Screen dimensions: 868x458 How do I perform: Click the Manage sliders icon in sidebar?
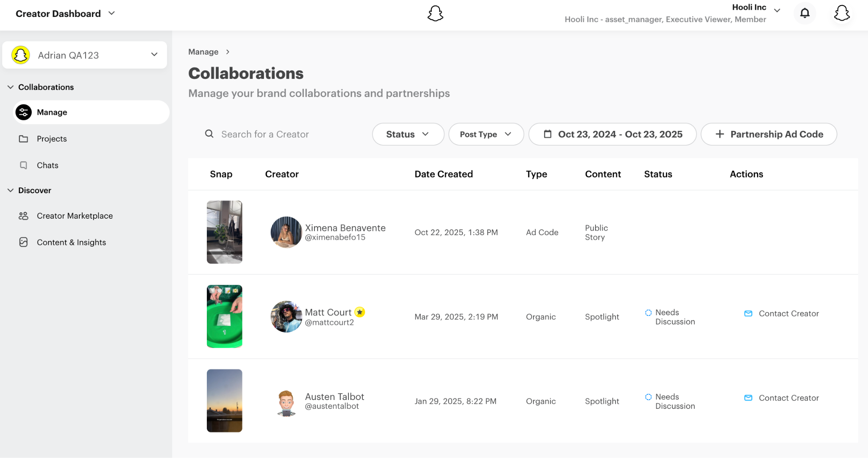coord(24,112)
